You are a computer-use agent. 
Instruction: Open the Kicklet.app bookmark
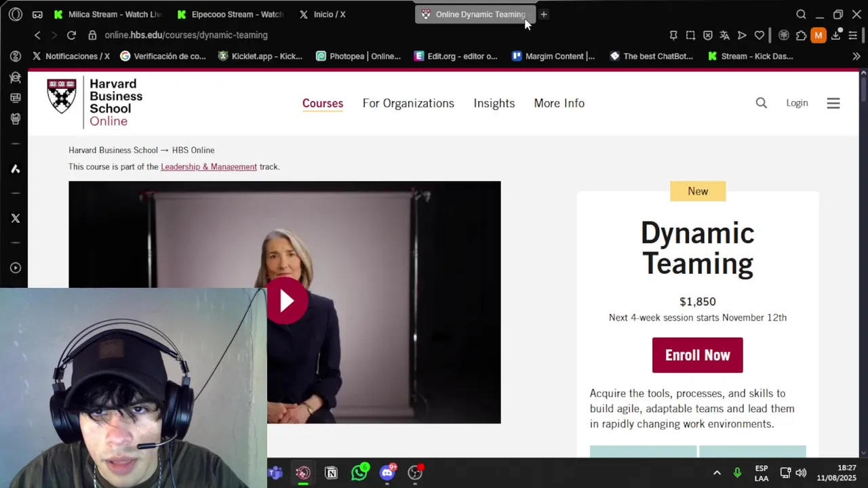(260, 56)
